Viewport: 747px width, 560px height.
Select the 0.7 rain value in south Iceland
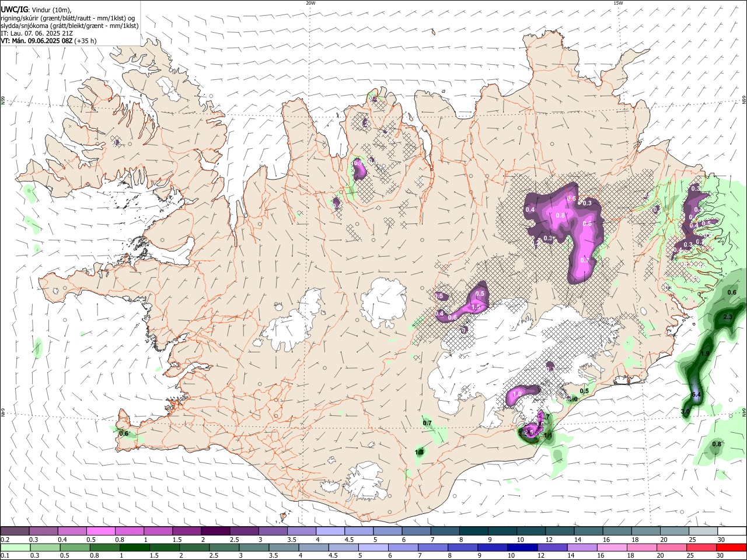tap(427, 423)
